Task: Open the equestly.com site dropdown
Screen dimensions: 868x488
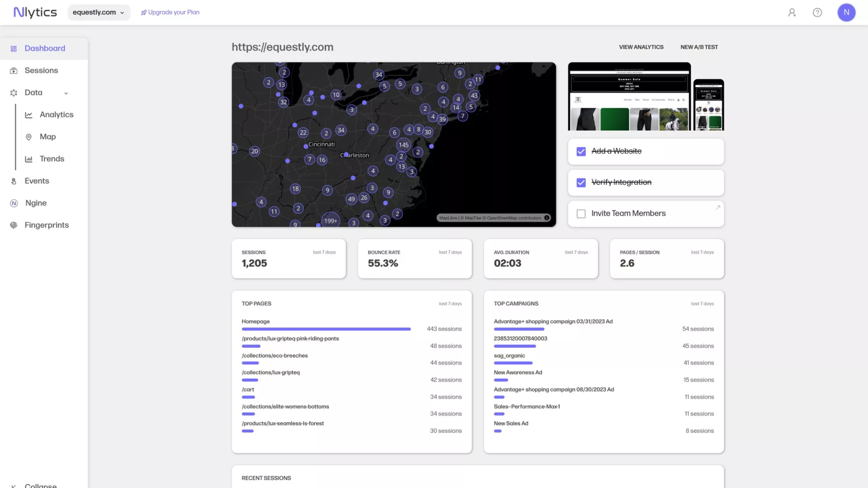Action: point(99,13)
